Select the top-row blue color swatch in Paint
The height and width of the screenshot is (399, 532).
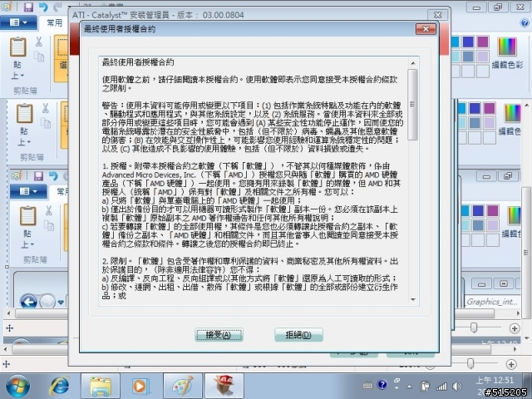(x=468, y=42)
